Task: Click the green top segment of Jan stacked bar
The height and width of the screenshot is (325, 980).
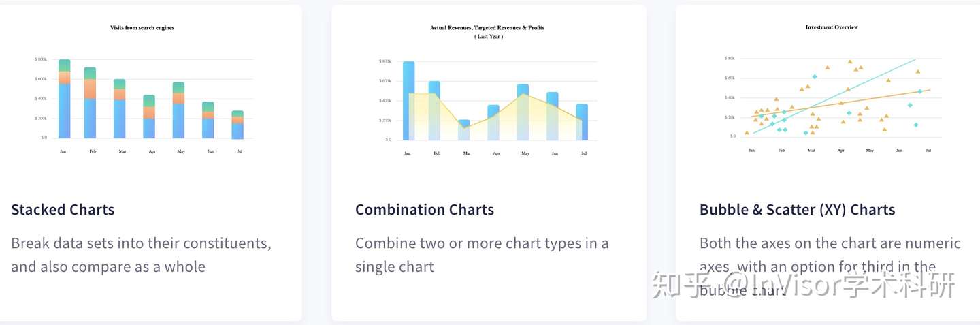Action: point(64,65)
